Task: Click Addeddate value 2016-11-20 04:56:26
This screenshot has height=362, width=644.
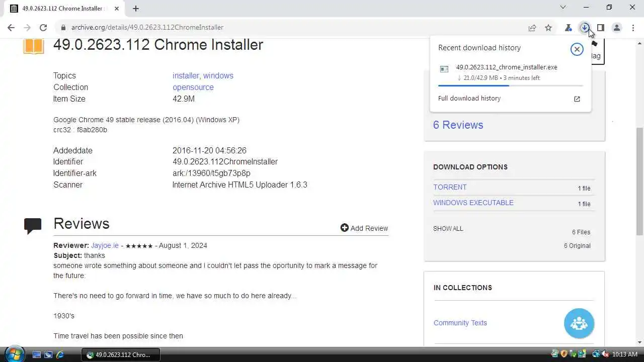Action: pyautogui.click(x=209, y=150)
